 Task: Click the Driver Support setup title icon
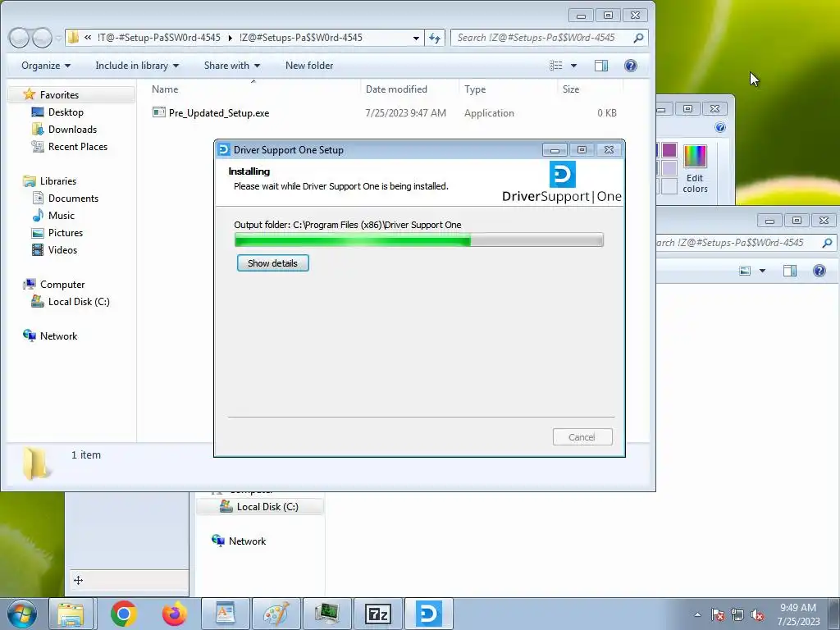(225, 150)
